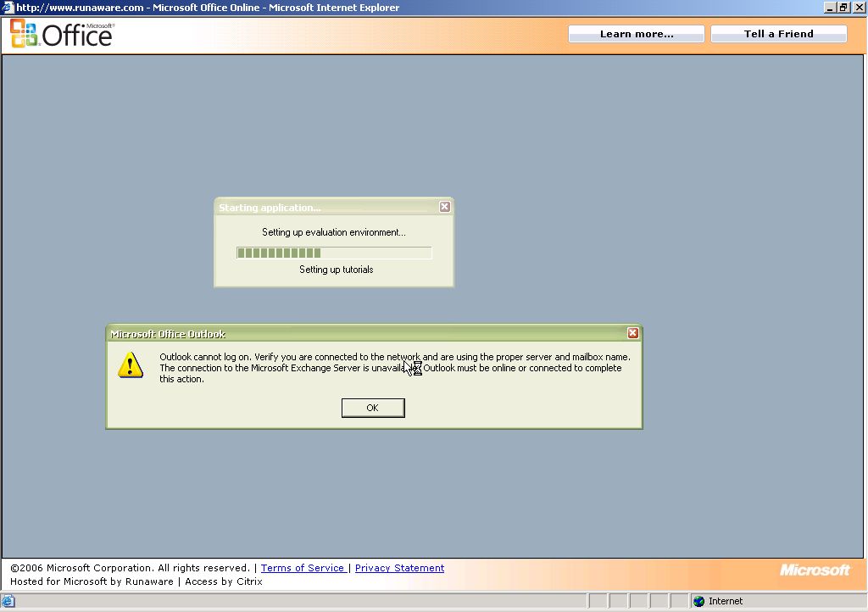Viewport: 868px width, 612px height.
Task: Click the Internet Explorer icon in title bar
Action: (8, 8)
